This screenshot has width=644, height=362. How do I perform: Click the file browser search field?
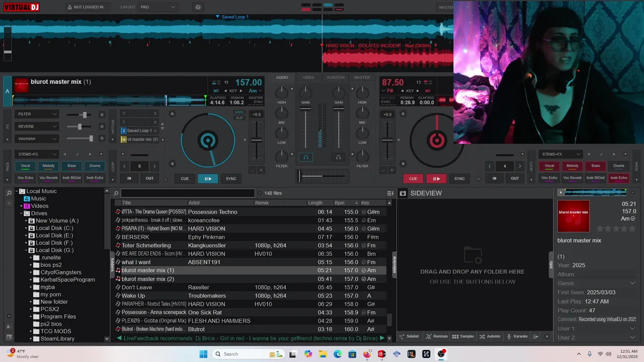coord(188,193)
